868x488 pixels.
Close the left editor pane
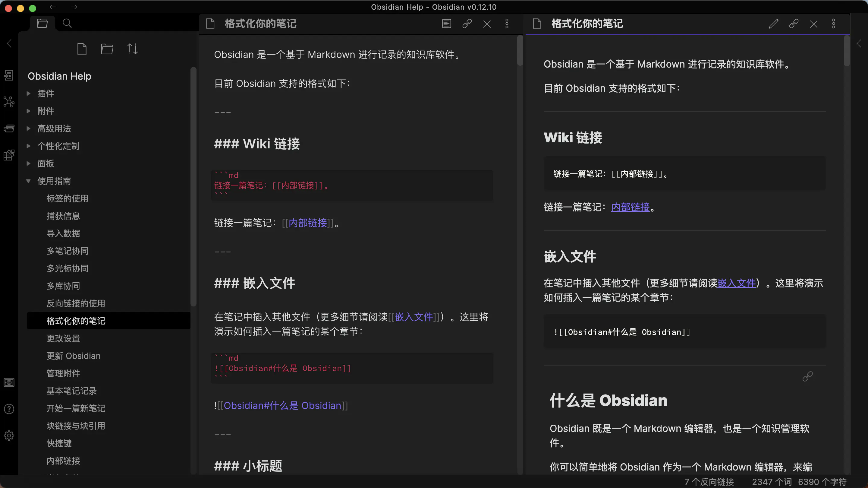tap(487, 24)
